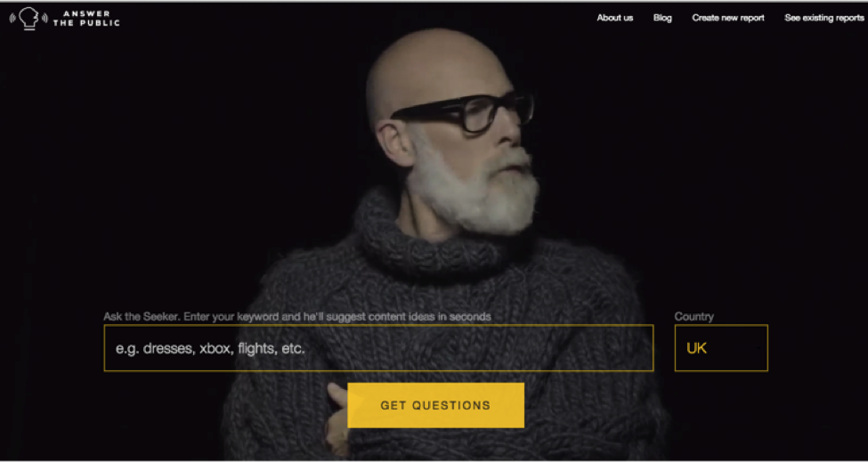The width and height of the screenshot is (868, 462).
Task: Click the 'Ask the Seeker' instruction label
Action: point(297,317)
